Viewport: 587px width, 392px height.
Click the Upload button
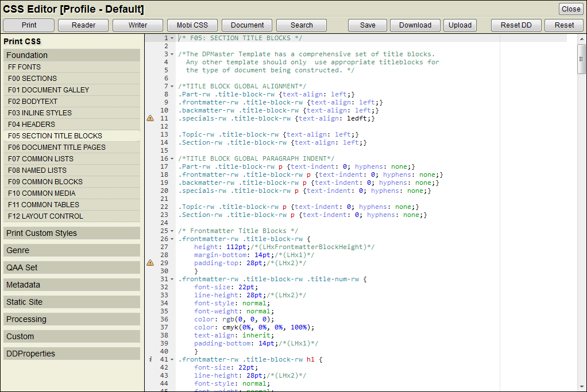(x=460, y=25)
